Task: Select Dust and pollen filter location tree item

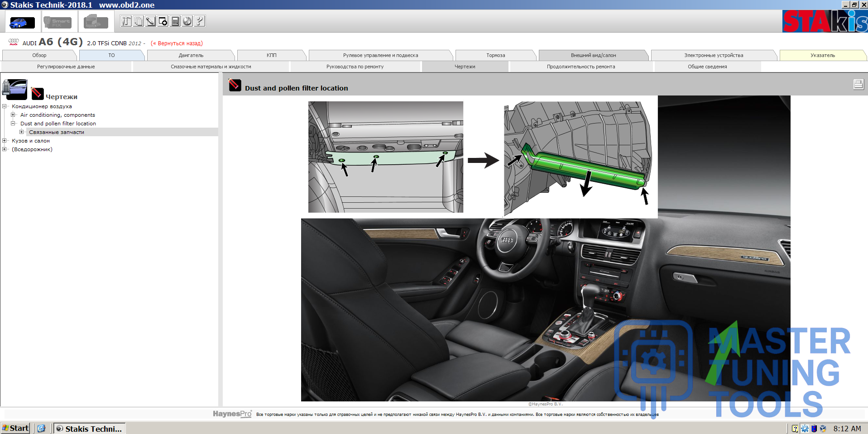Action: pos(58,124)
